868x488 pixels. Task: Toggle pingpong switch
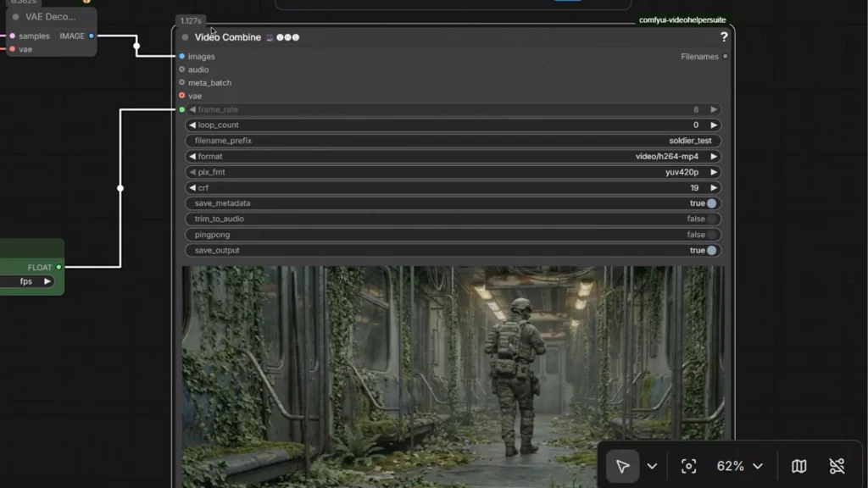(711, 235)
